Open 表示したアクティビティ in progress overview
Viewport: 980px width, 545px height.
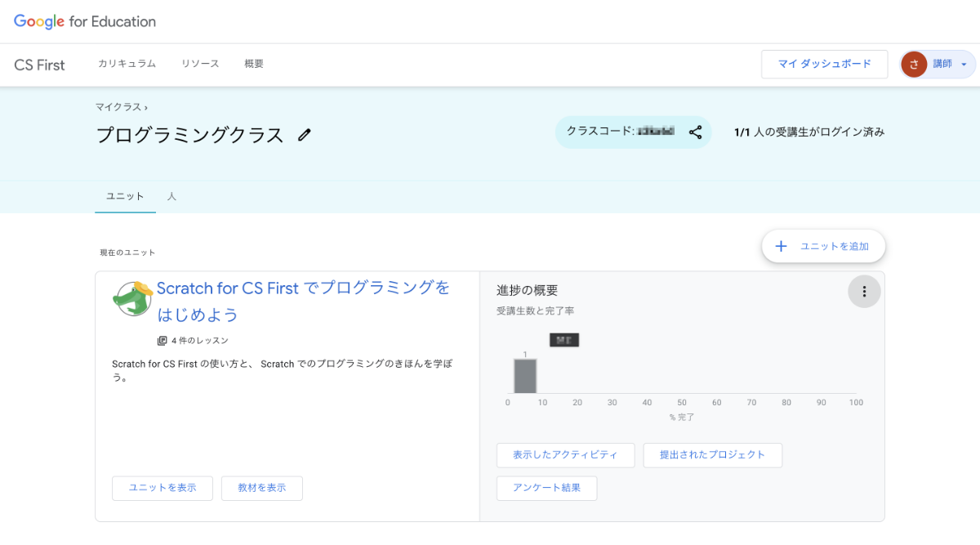click(565, 455)
